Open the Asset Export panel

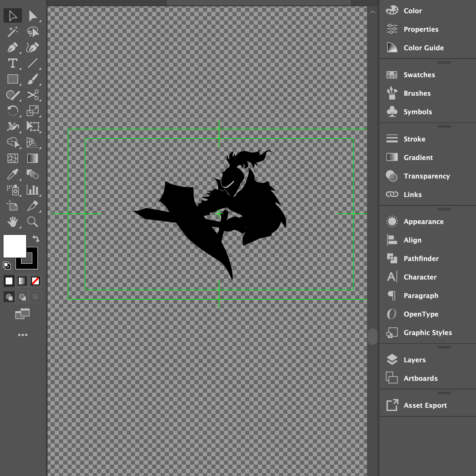[x=425, y=405]
